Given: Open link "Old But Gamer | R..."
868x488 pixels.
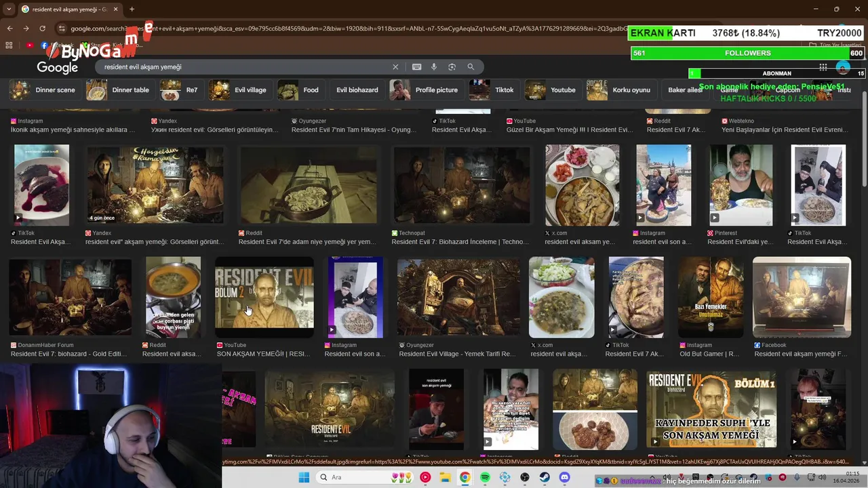Looking at the screenshot, I should click(x=709, y=354).
